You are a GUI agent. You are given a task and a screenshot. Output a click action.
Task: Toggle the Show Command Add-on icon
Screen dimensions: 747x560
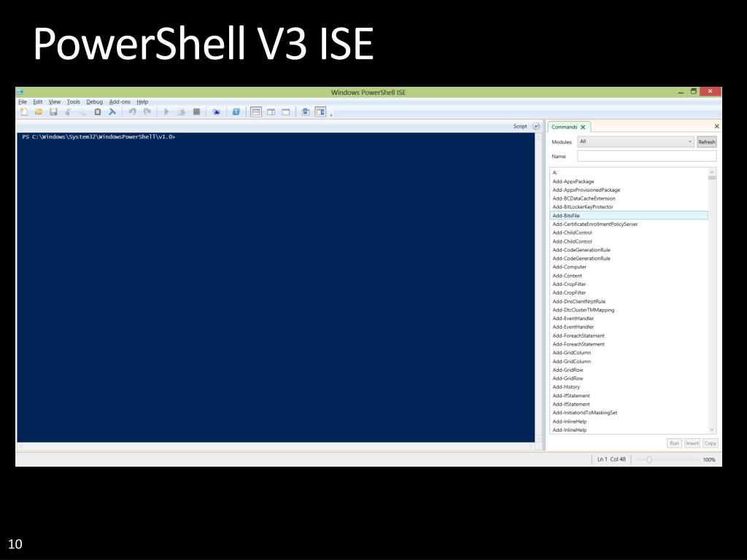(x=321, y=112)
